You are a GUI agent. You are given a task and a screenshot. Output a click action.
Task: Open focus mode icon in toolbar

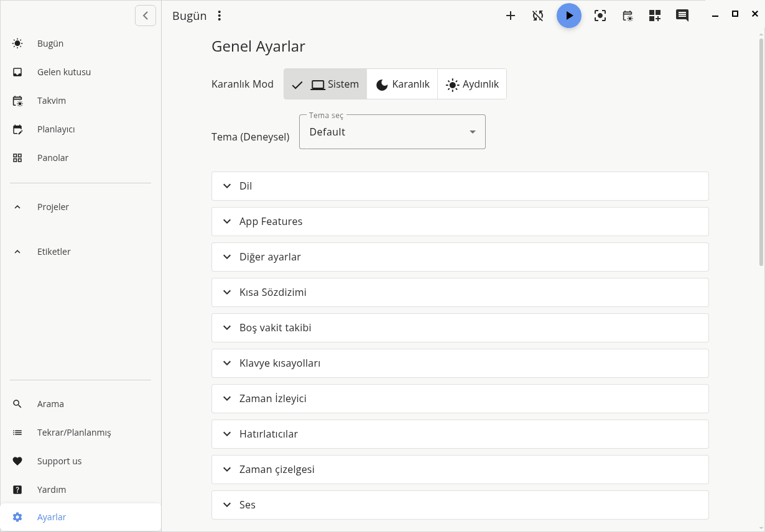[x=600, y=16]
